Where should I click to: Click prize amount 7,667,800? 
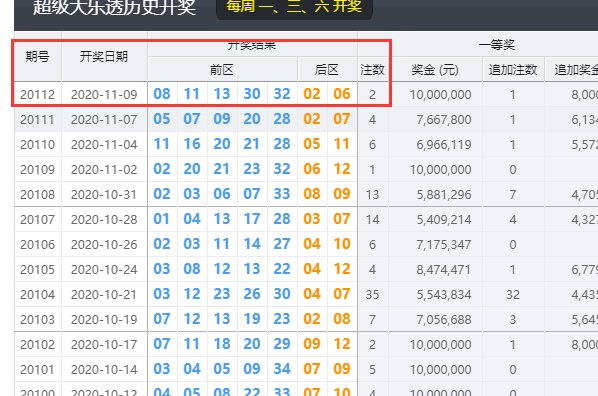(444, 120)
